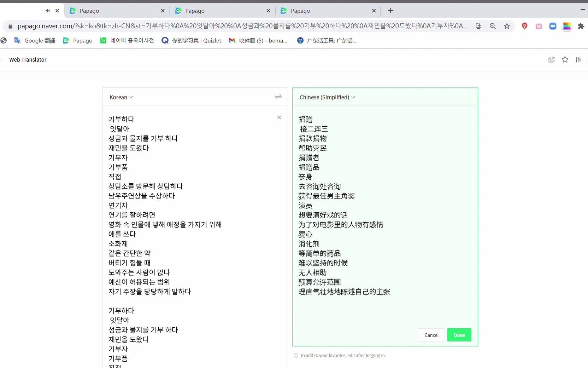Screen dimensions: 588x368
Task: Switch to the second Papago tab
Action: point(117,11)
